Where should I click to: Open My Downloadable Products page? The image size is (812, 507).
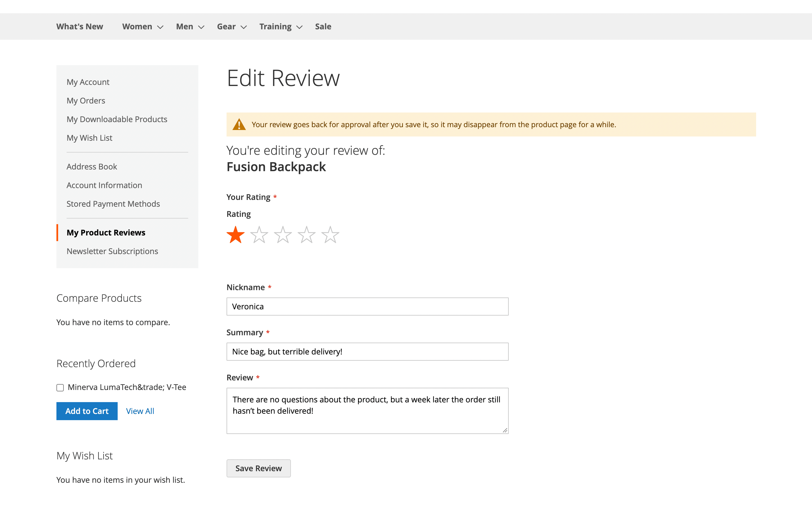click(x=117, y=119)
